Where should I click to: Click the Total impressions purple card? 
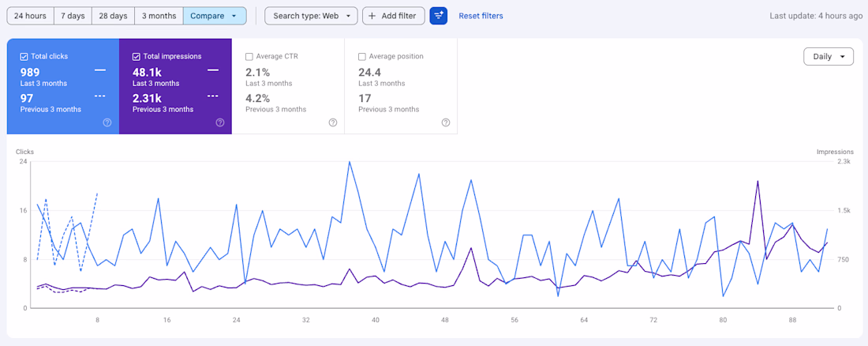(175, 87)
